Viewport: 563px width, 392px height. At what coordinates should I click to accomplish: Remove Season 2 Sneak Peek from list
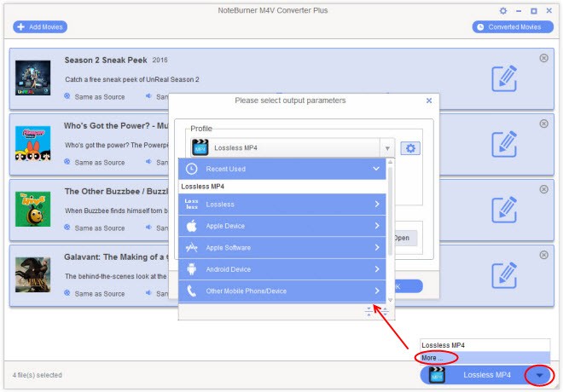click(543, 58)
